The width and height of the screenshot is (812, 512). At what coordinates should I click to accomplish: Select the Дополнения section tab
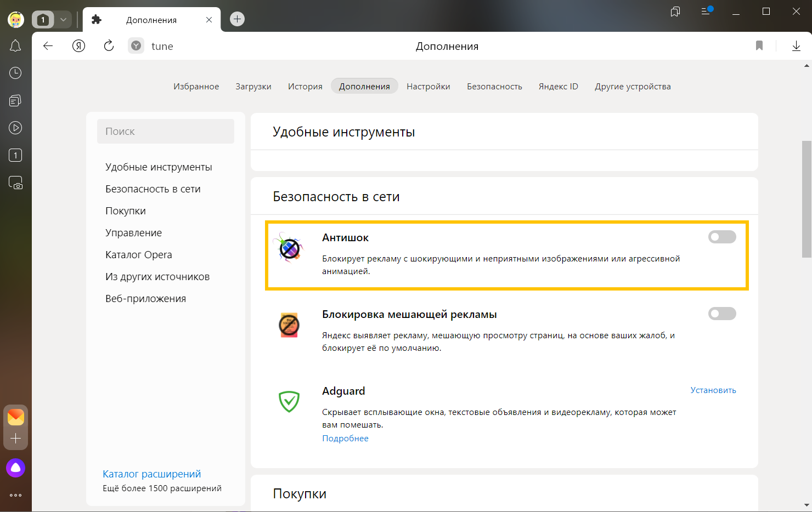364,86
